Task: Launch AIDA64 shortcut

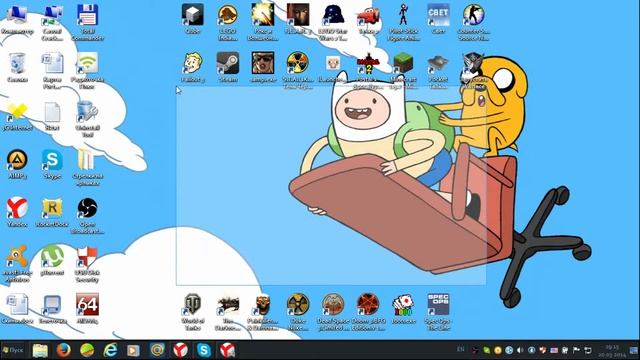Action: [x=87, y=309]
